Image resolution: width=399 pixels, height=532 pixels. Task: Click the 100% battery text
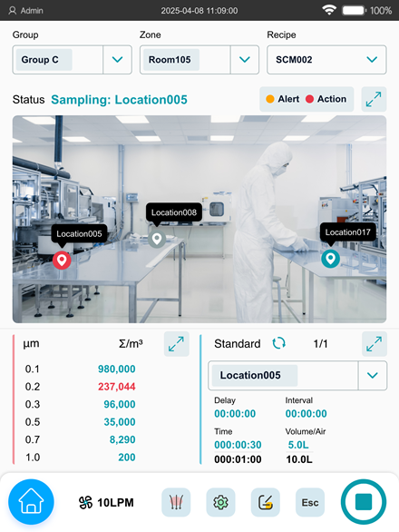381,11
